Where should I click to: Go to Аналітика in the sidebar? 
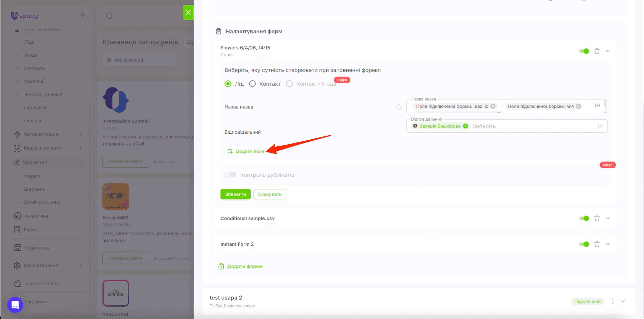pos(36,216)
